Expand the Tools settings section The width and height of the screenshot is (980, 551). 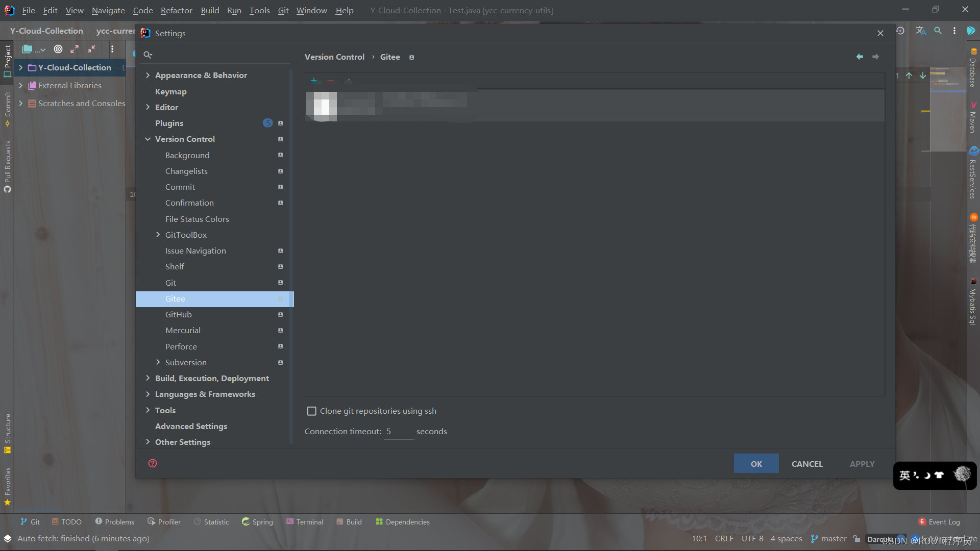pos(148,411)
